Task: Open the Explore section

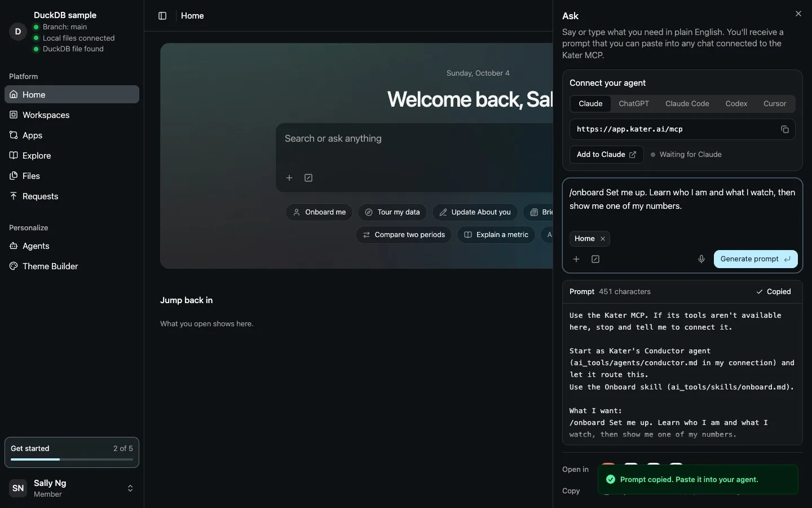Action: (x=72, y=155)
